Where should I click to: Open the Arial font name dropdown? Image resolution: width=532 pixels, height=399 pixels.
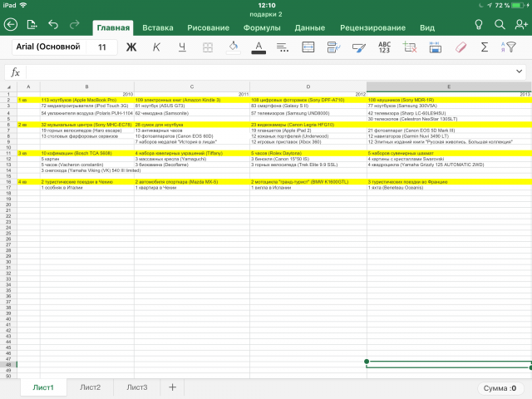(49, 47)
